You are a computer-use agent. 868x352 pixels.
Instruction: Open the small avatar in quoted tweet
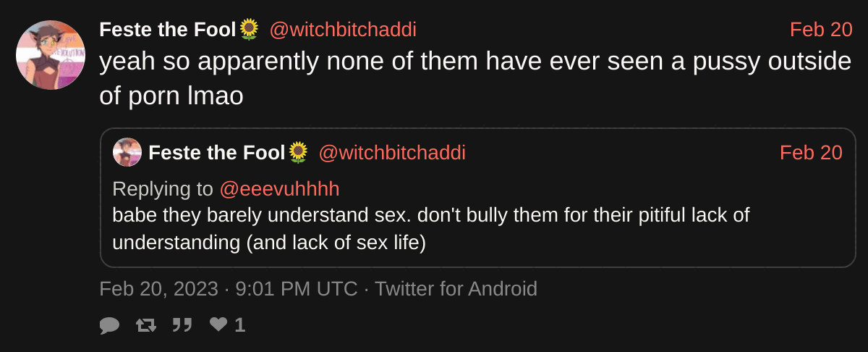coord(127,152)
